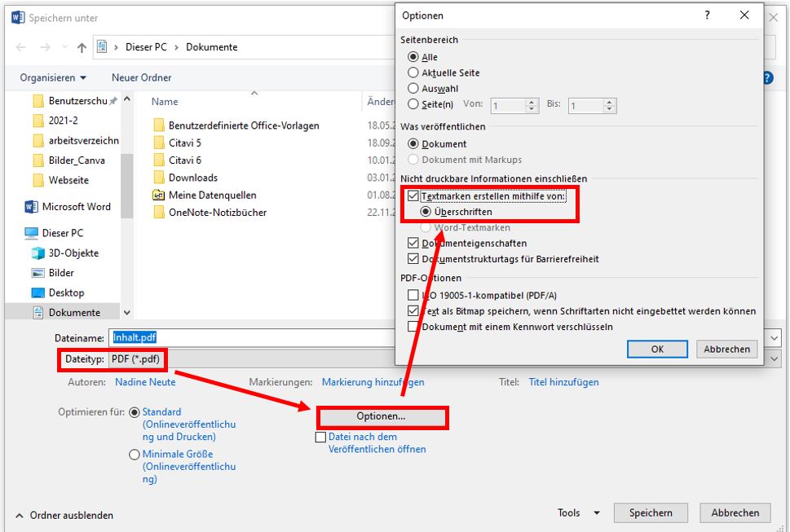
Task: Check Datei nach dem Veröffentlichen öffnen
Action: pyautogui.click(x=320, y=437)
